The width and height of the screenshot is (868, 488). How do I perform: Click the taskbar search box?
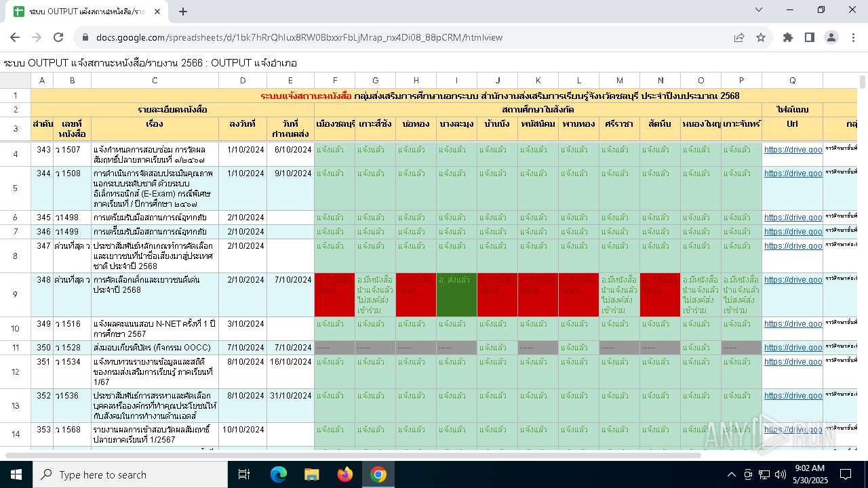(x=131, y=474)
